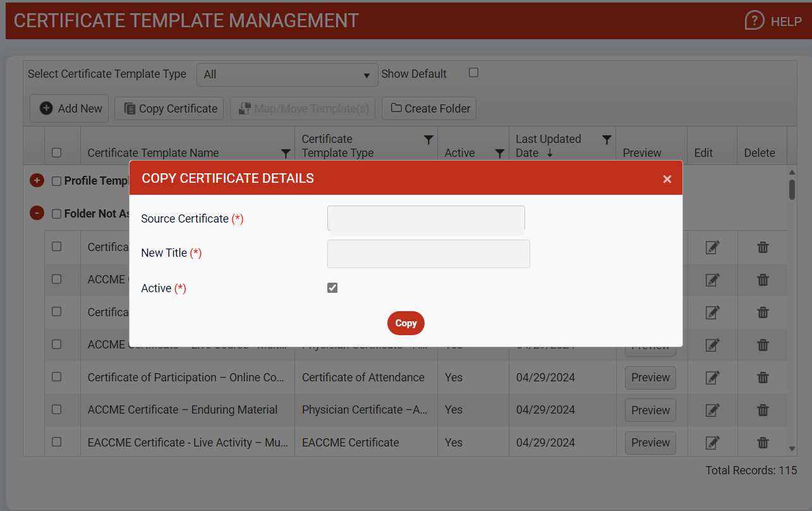Select checkbox for Certificate of Participation – Online row
This screenshot has width=812, height=511.
click(x=56, y=377)
